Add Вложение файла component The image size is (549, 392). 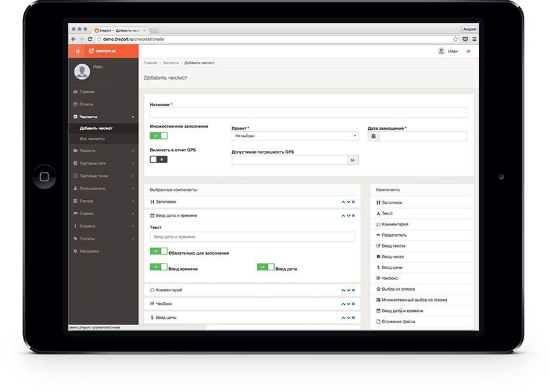tap(422, 321)
